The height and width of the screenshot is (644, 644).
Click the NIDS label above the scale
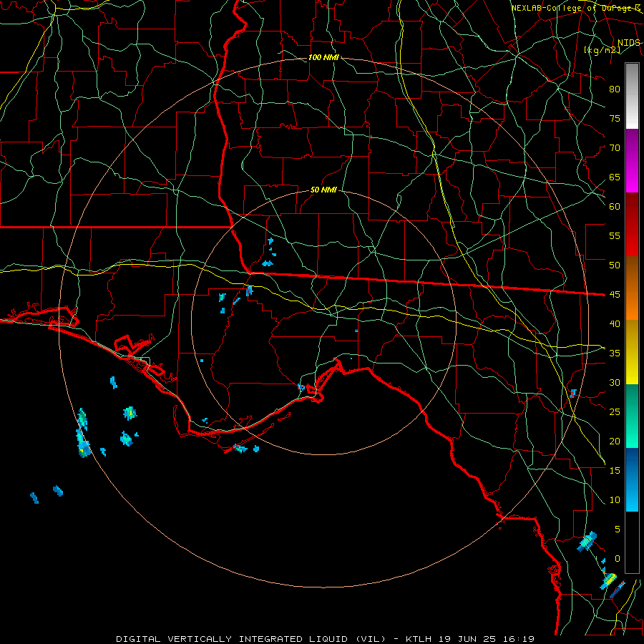(x=629, y=43)
